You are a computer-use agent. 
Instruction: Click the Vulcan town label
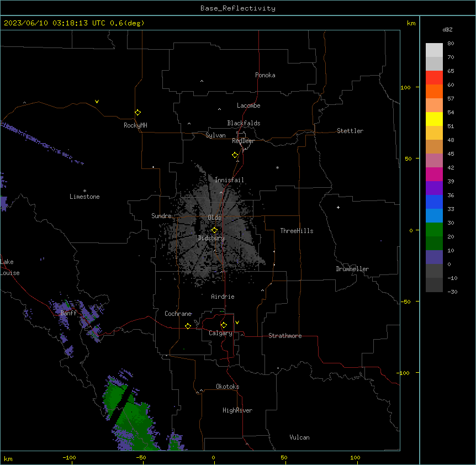pos(300,437)
